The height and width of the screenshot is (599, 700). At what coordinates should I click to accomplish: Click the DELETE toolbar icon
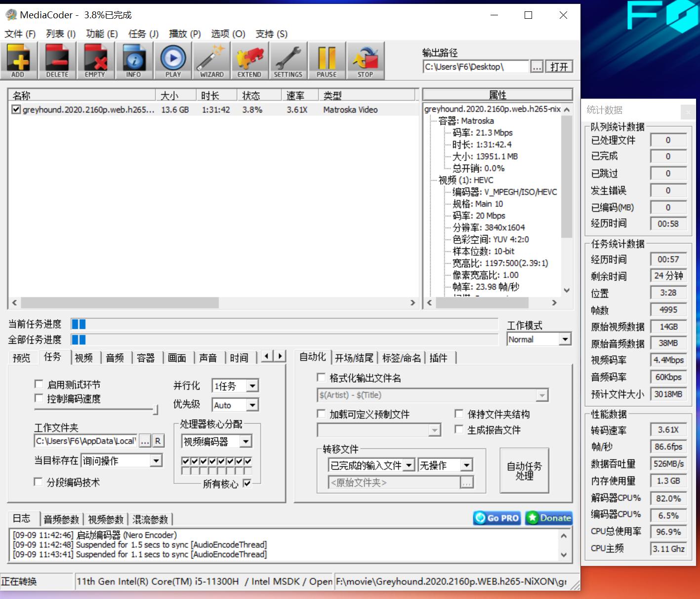[57, 60]
